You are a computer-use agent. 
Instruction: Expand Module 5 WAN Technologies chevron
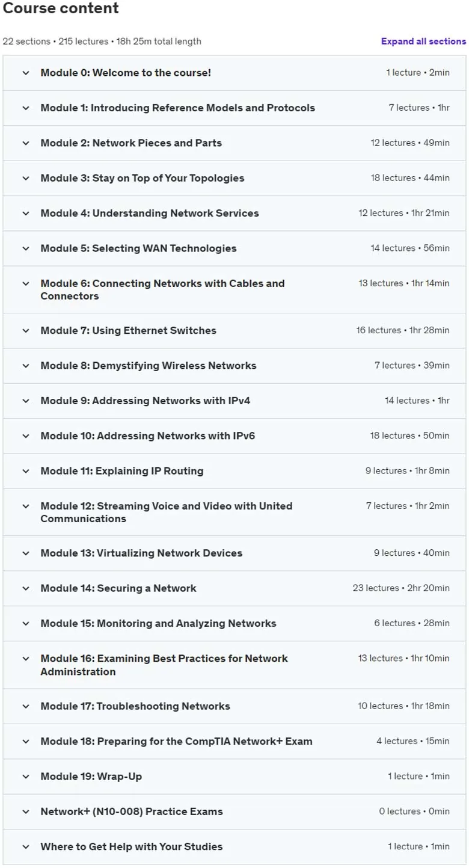coord(25,248)
